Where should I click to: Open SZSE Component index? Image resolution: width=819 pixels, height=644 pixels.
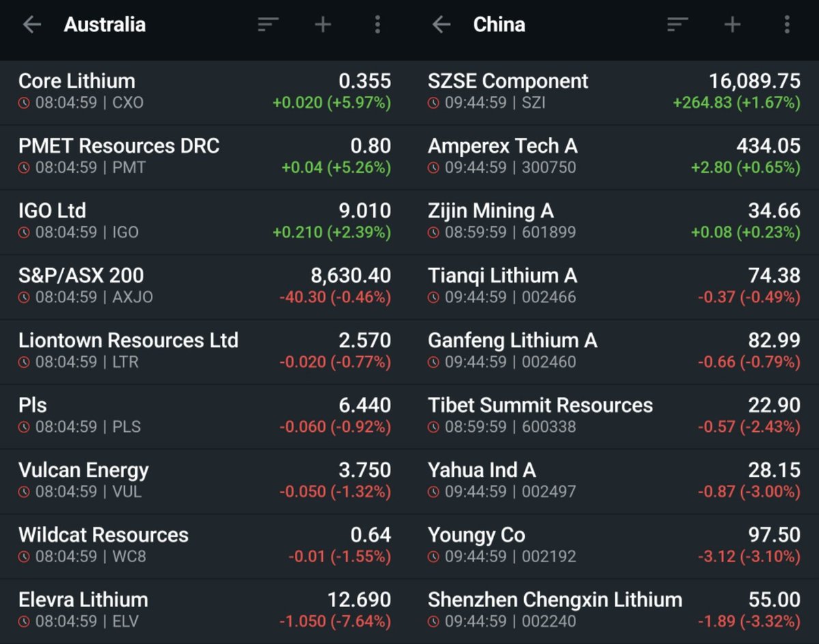[614, 92]
